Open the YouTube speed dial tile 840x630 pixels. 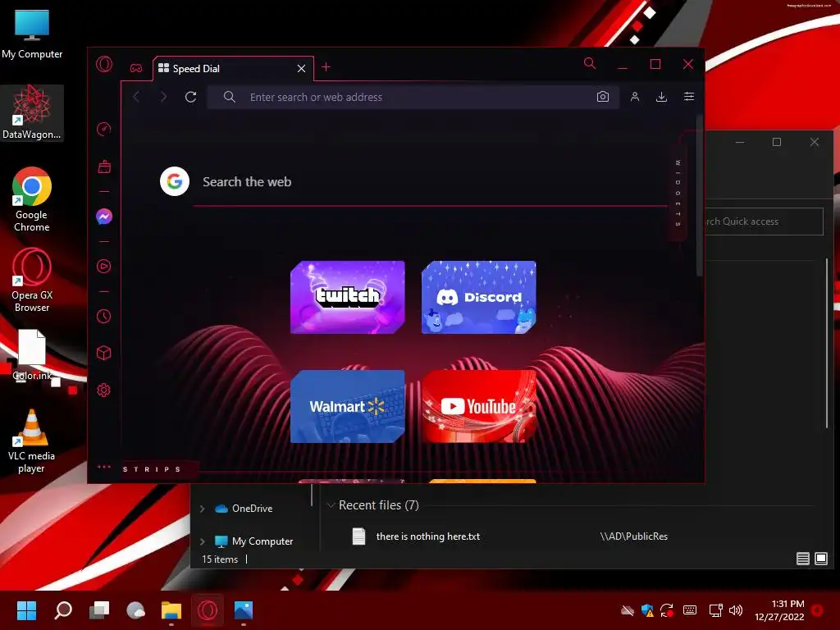click(x=478, y=407)
